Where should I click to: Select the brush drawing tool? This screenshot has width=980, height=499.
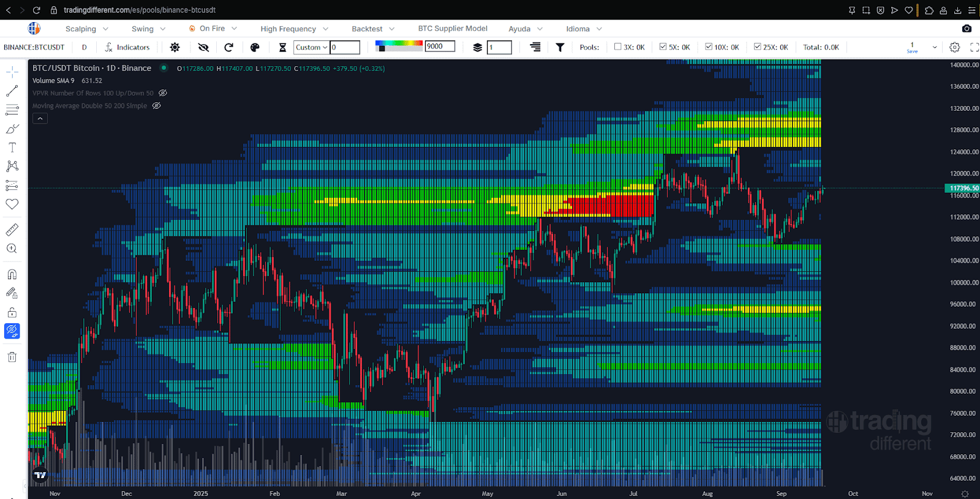(x=12, y=129)
